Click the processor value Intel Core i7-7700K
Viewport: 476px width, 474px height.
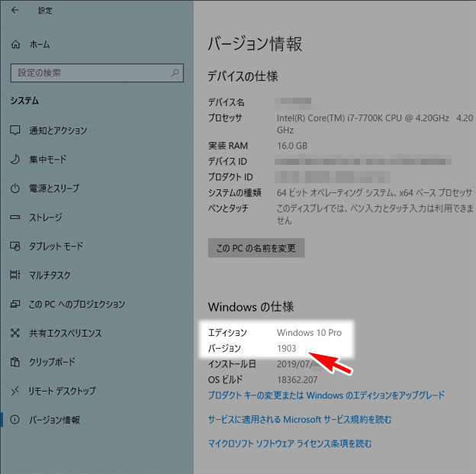tap(375, 124)
